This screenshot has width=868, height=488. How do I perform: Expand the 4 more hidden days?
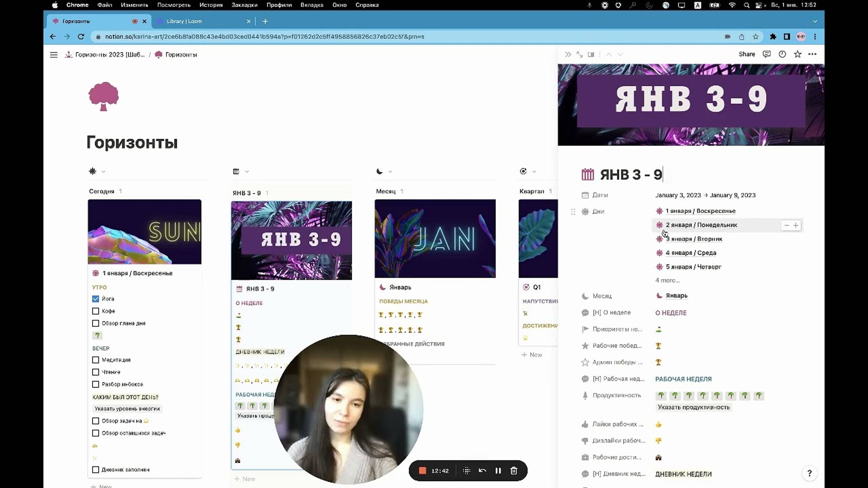pyautogui.click(x=667, y=280)
